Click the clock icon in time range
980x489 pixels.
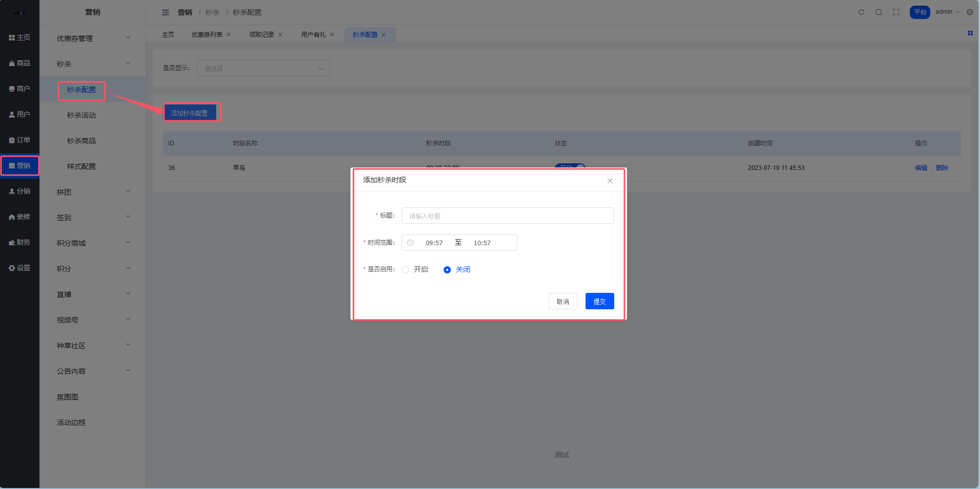point(410,243)
